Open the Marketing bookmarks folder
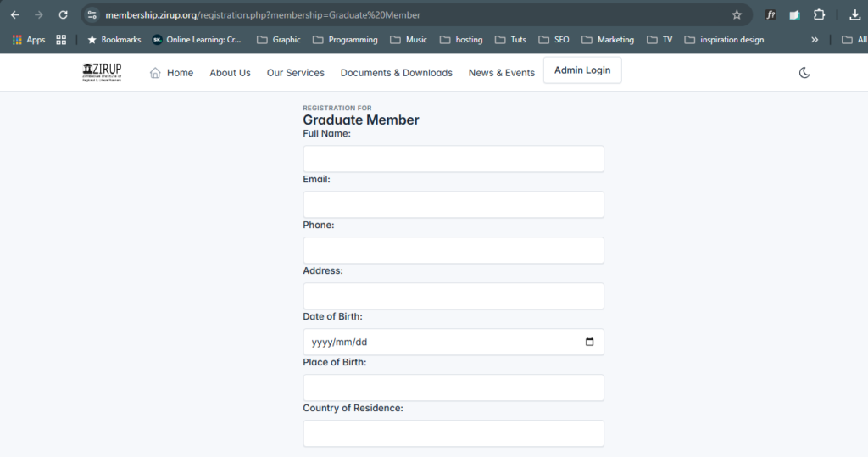The height and width of the screenshot is (457, 868). [x=608, y=40]
